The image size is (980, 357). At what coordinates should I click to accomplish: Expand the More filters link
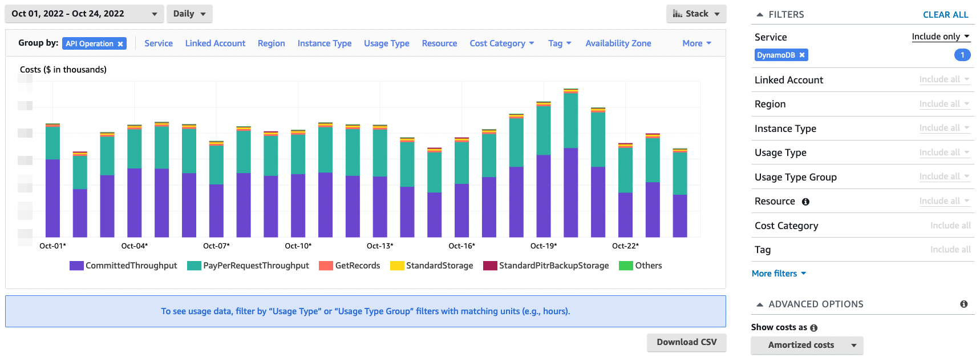(x=779, y=274)
